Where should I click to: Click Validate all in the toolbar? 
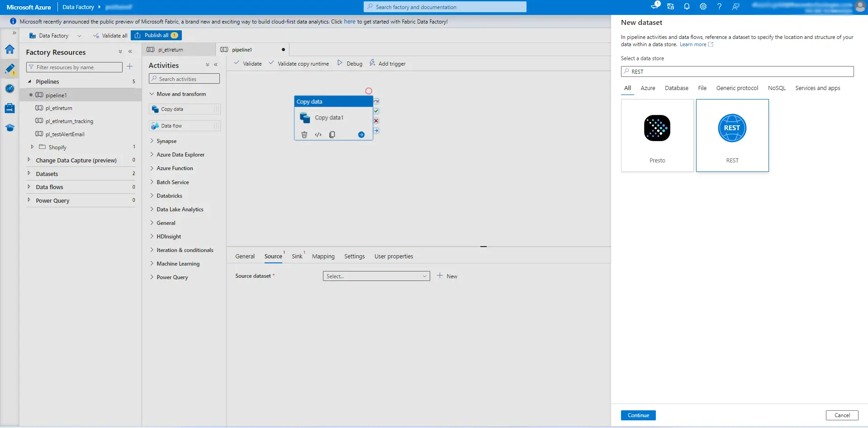[110, 36]
